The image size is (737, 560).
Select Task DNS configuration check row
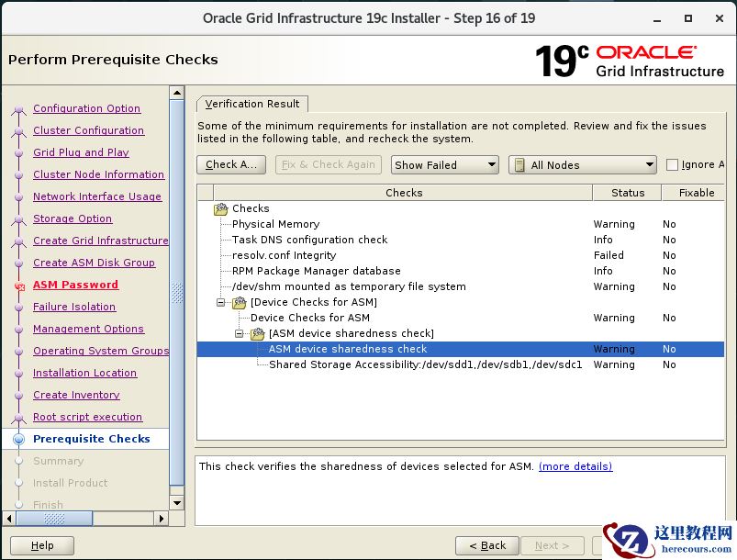pos(460,240)
